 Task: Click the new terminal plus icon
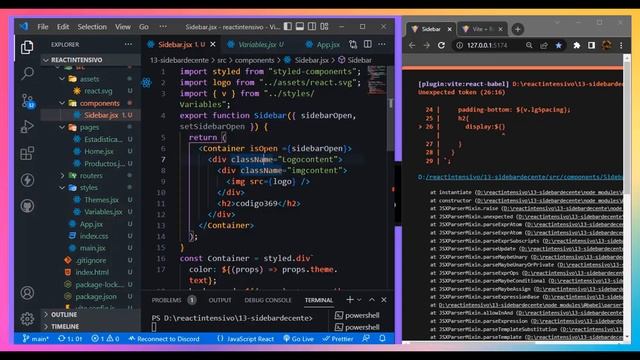coord(349,300)
